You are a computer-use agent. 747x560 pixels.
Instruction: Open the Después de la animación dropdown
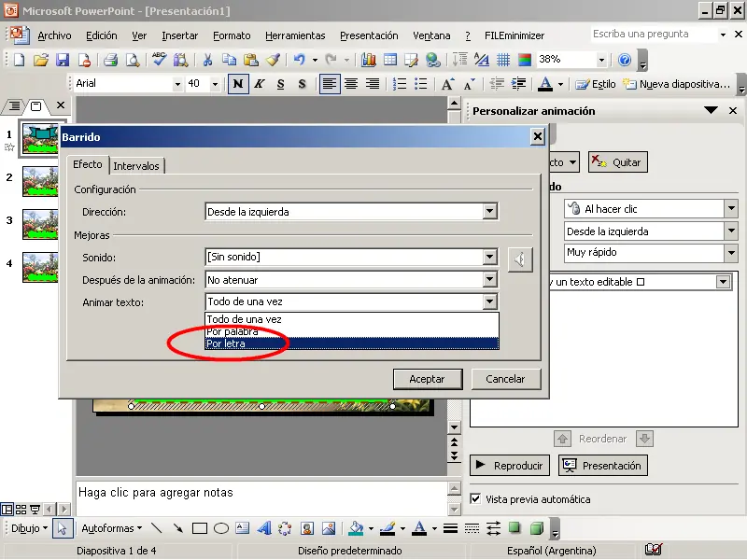[x=490, y=279]
